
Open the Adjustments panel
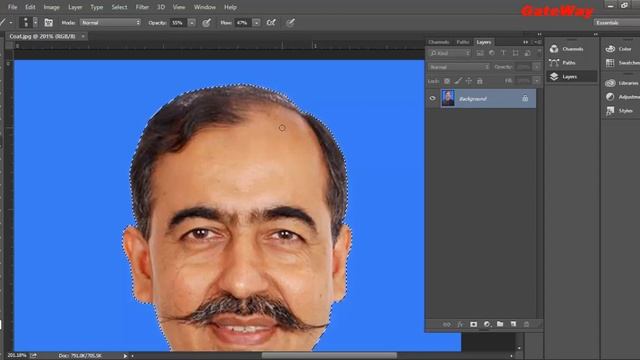click(622, 97)
